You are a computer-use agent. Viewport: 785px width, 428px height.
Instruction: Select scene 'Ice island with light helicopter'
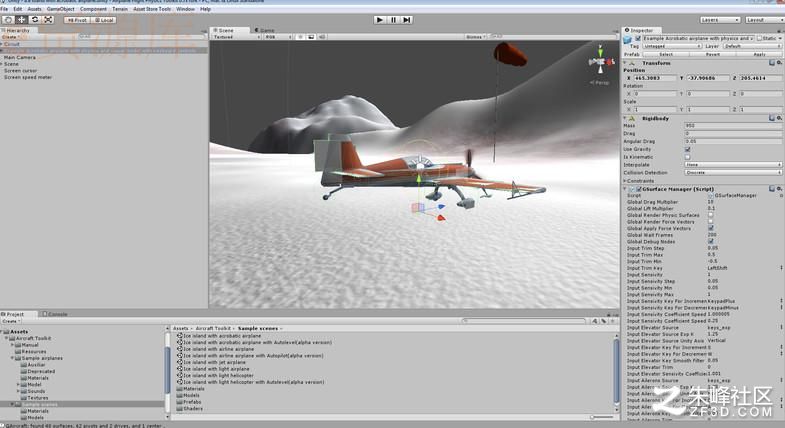coord(215,375)
